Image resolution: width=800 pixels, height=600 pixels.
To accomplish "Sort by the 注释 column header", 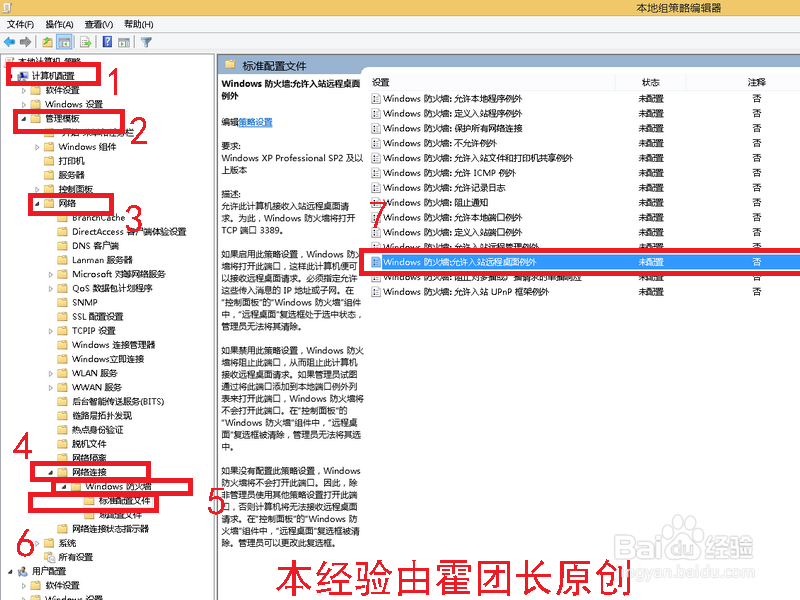I will coord(756,82).
